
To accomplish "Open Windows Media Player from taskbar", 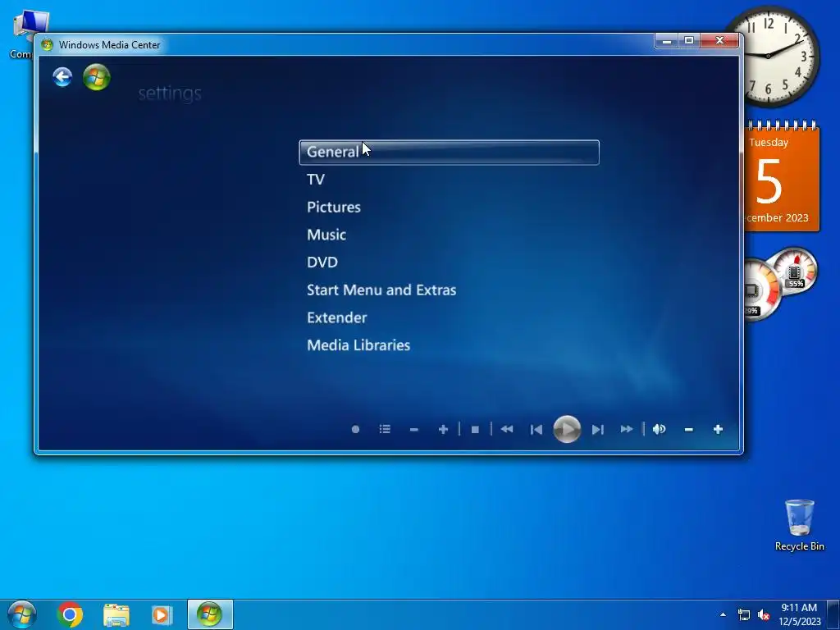I will pyautogui.click(x=162, y=615).
